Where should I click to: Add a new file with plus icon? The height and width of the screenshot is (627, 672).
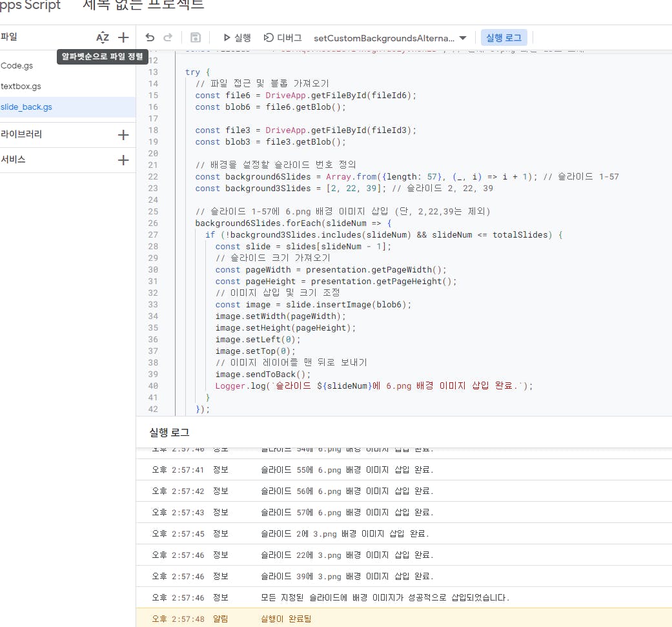(123, 37)
